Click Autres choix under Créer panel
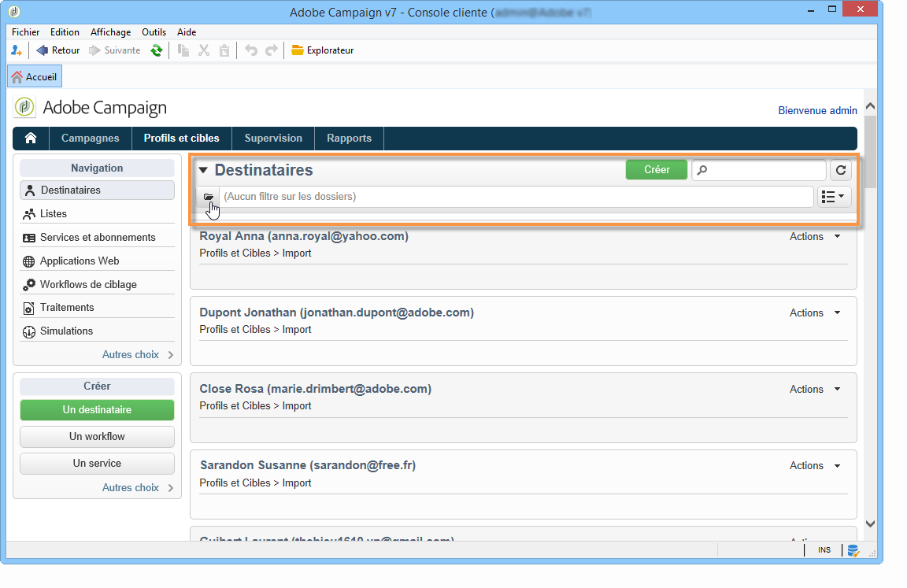Screen dimensions: 907x588 click(138, 488)
